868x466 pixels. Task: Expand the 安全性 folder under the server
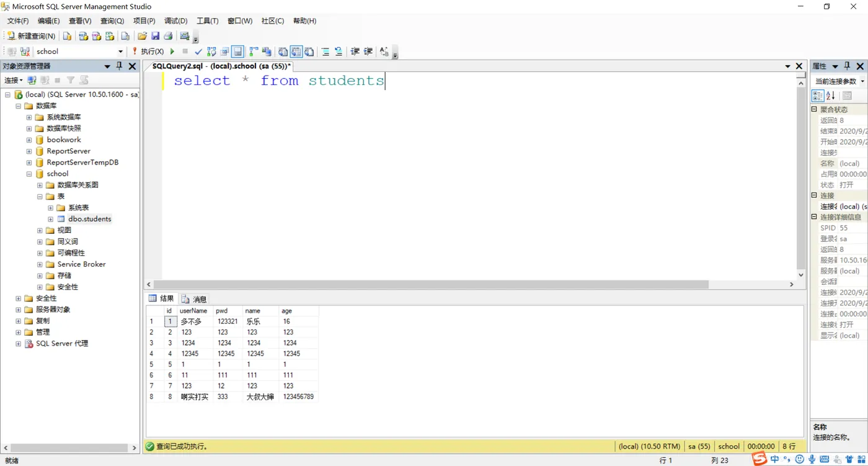tap(19, 298)
